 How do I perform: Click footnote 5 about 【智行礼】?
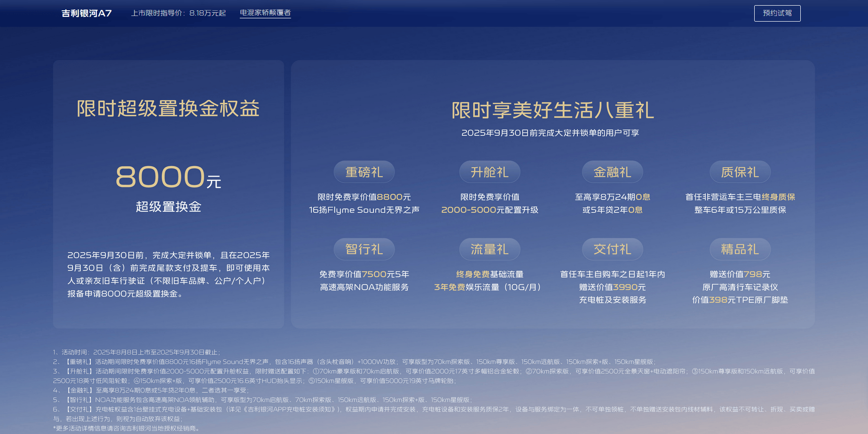[x=262, y=400]
